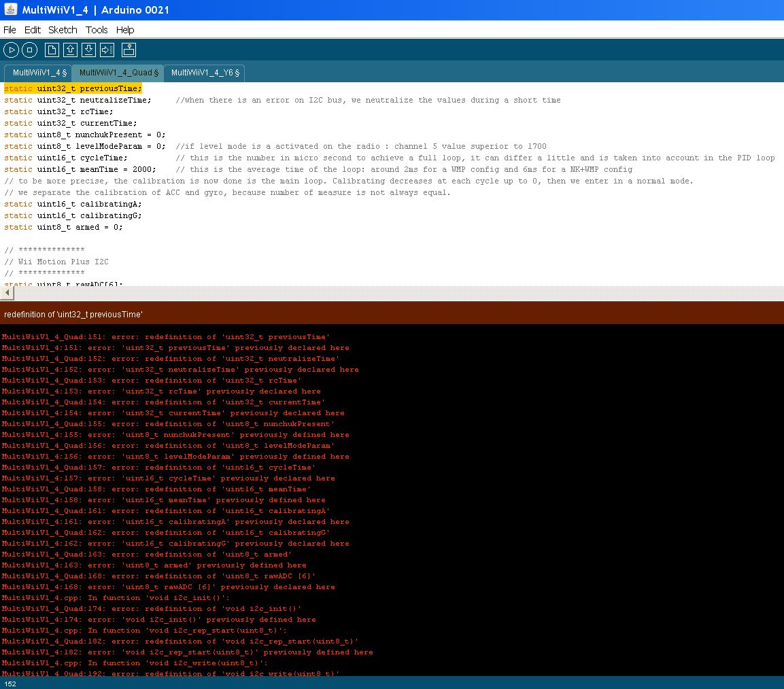Viewport: 784px width, 689px height.
Task: Open the Edit menu
Action: [x=32, y=30]
